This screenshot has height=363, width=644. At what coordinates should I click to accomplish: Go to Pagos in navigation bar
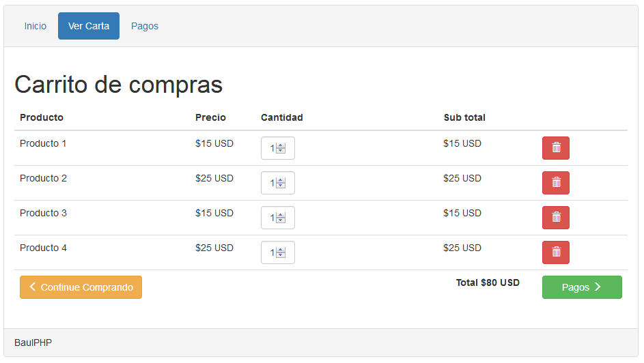[145, 26]
